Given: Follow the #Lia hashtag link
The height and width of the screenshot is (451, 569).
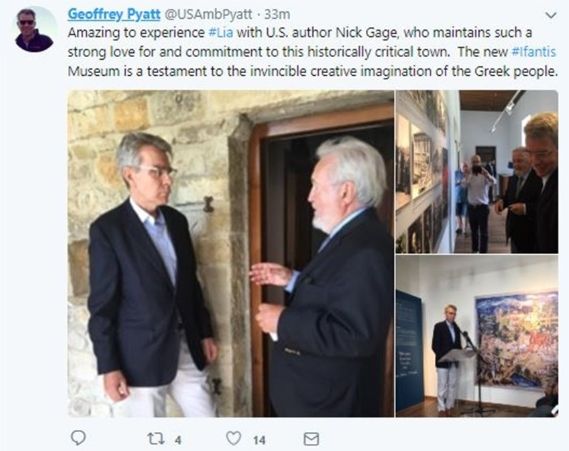Looking at the screenshot, I should point(221,33).
